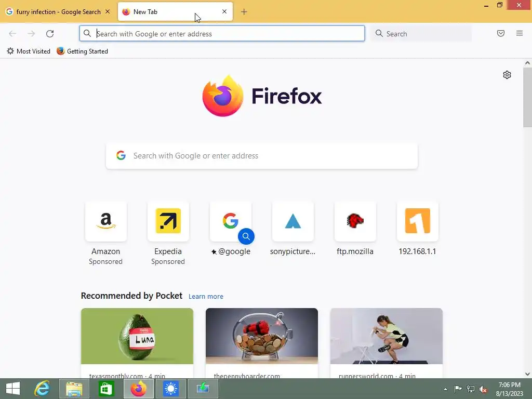Click the scrollbar up arrow
The height and width of the screenshot is (399, 532).
coord(527,63)
